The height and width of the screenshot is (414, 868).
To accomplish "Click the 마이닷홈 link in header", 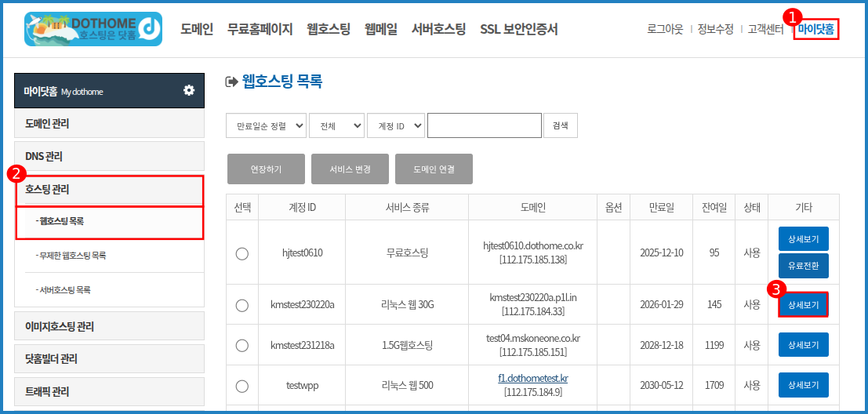I will tap(816, 30).
